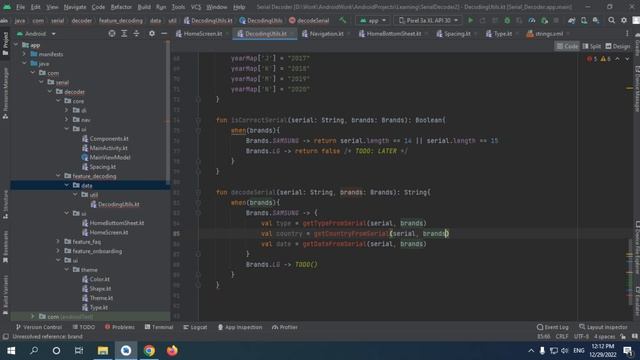The width and height of the screenshot is (640, 360).
Task: Expand the feature_faq folder
Action: click(x=58, y=242)
